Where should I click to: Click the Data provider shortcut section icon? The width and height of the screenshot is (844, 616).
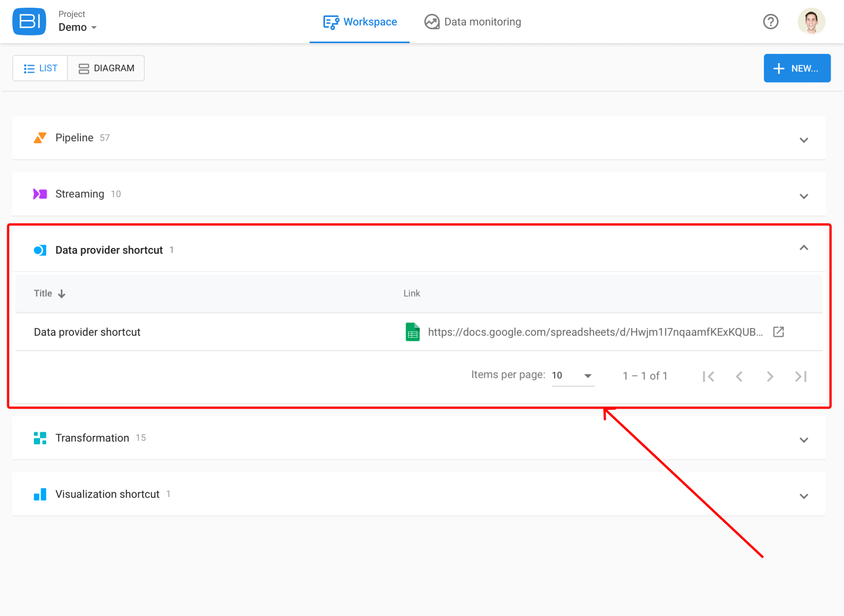[x=40, y=250]
